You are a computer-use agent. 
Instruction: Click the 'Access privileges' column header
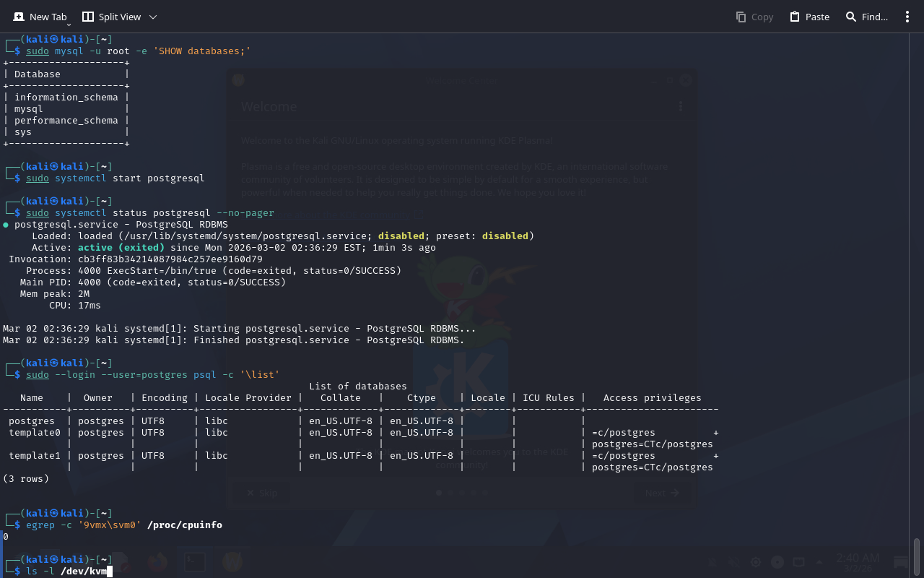(652, 398)
